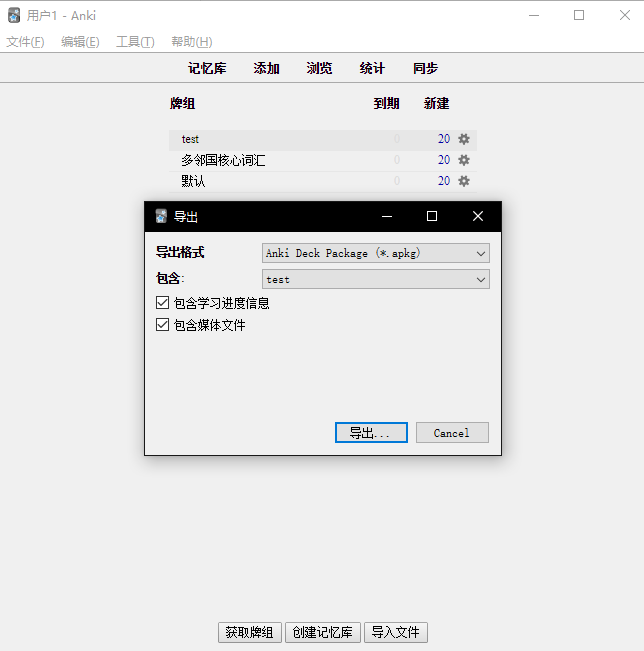Image resolution: width=644 pixels, height=651 pixels.
Task: Click the 到期 column header
Action: click(386, 103)
